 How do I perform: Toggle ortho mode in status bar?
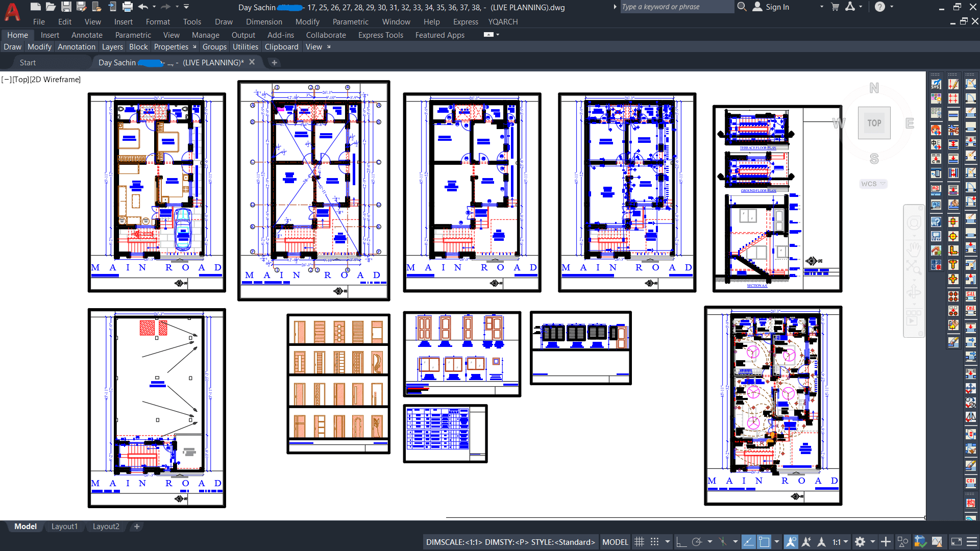(681, 542)
